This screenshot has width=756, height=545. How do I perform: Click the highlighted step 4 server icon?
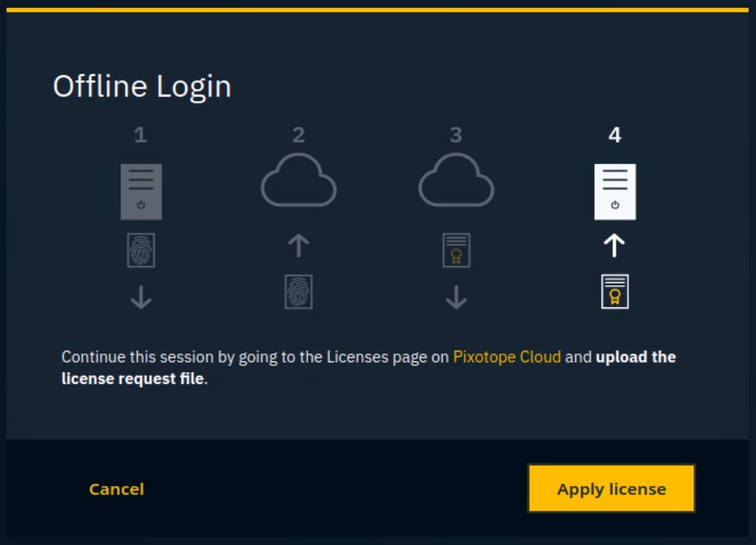(615, 192)
